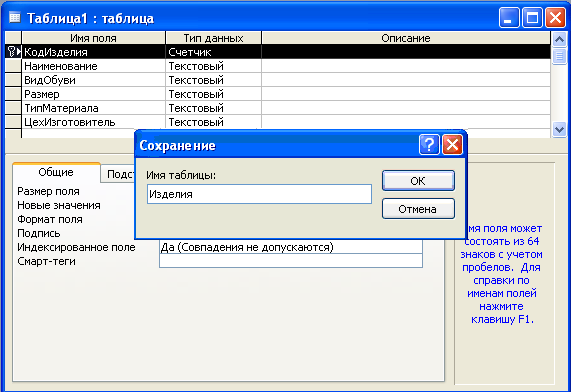Click the Новые значения property label
Screen dimensions: 571x392
pyautogui.click(x=59, y=205)
